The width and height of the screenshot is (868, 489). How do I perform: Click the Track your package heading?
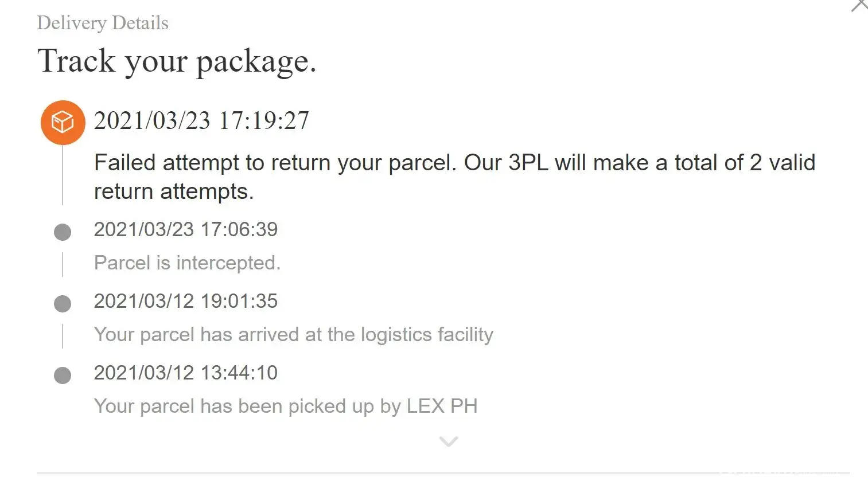coord(177,61)
